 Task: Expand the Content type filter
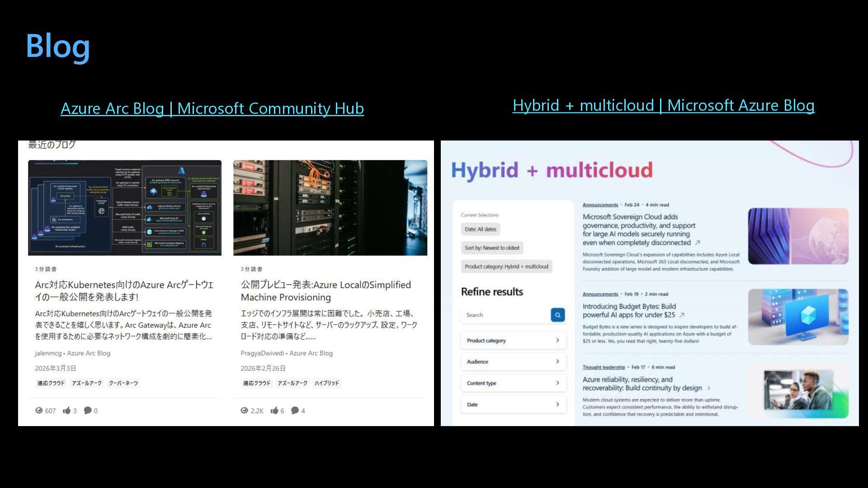pos(513,383)
